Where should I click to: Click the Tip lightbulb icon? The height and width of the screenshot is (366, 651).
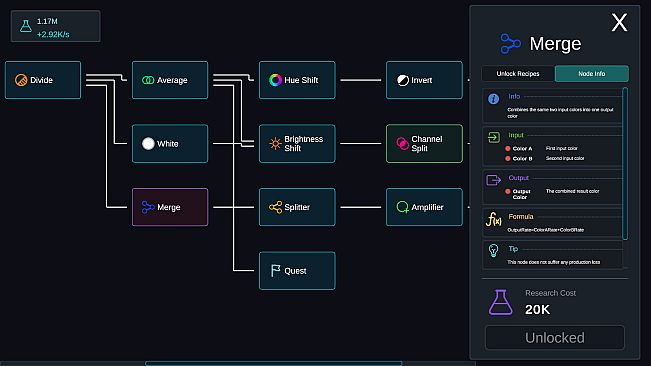[x=493, y=251]
